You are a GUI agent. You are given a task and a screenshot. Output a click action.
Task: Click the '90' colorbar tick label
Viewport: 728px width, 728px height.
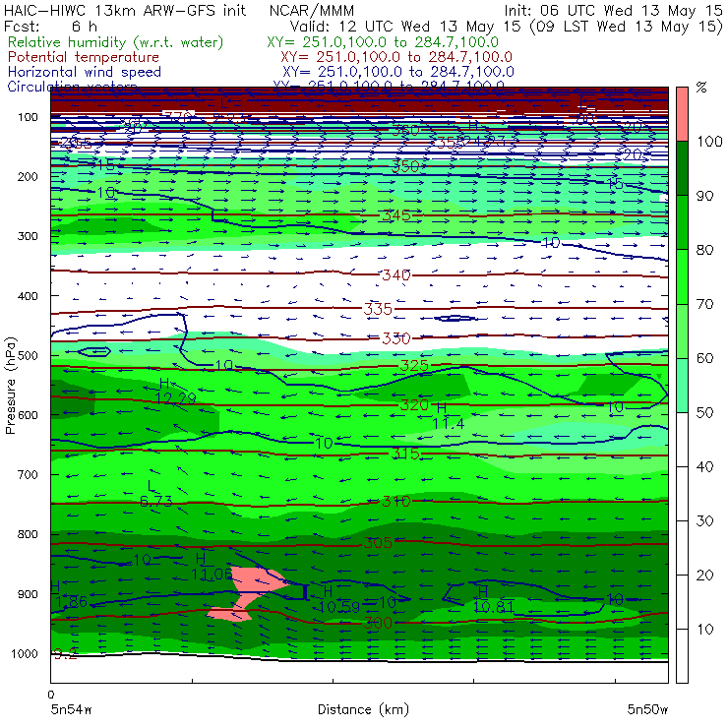tap(704, 196)
